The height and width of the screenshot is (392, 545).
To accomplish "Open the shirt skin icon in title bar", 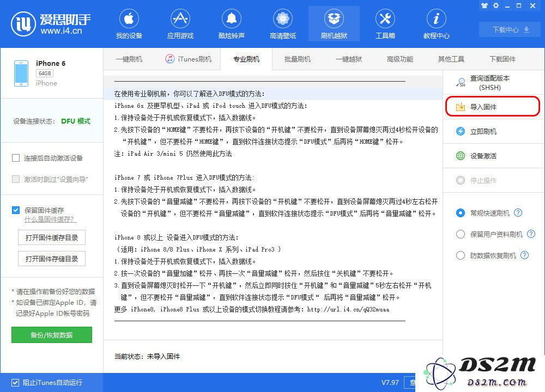I will (x=484, y=5).
